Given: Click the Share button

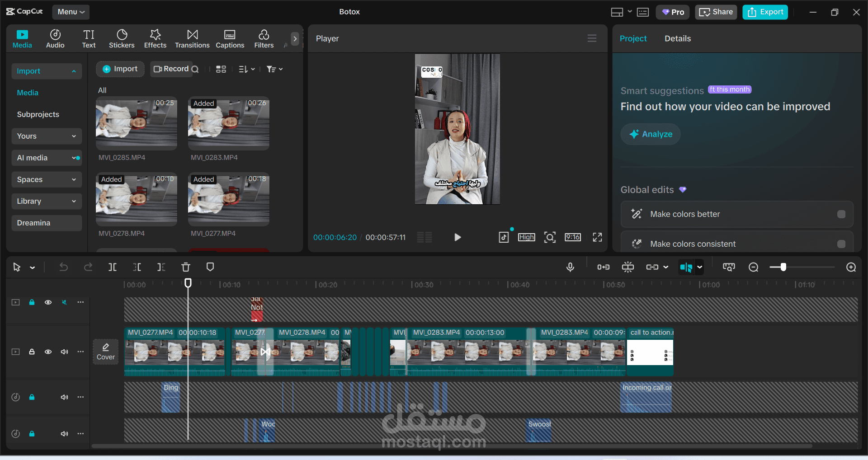Looking at the screenshot, I should [x=716, y=12].
